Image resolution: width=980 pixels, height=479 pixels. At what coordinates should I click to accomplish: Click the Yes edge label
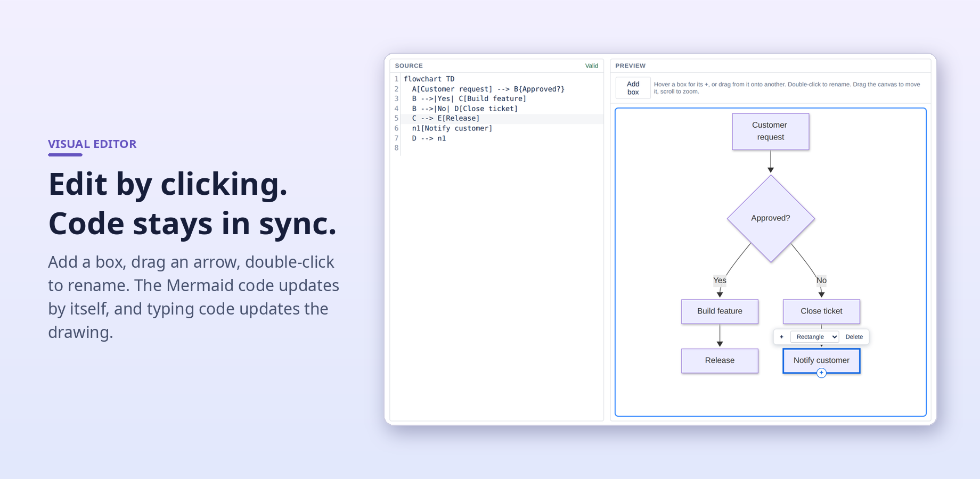pyautogui.click(x=720, y=280)
